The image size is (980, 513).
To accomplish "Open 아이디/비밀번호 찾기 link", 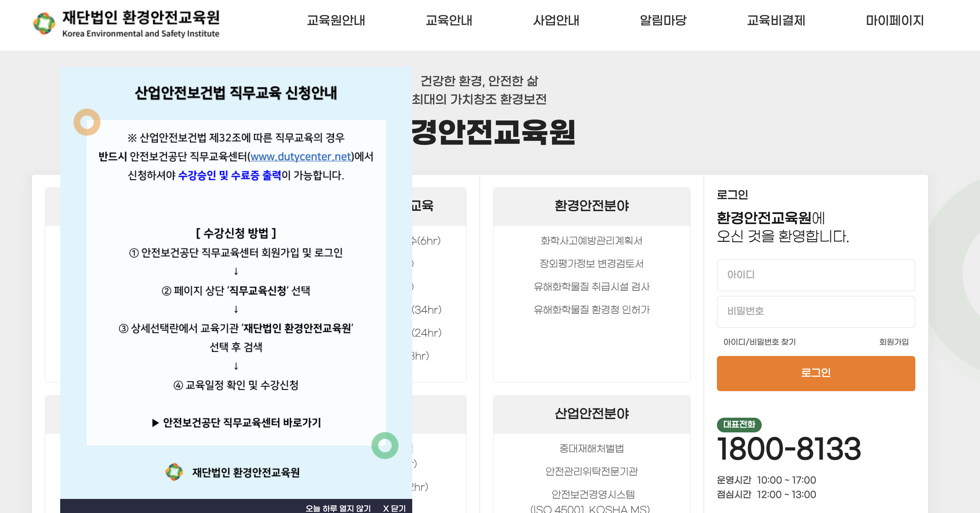I will coord(759,342).
